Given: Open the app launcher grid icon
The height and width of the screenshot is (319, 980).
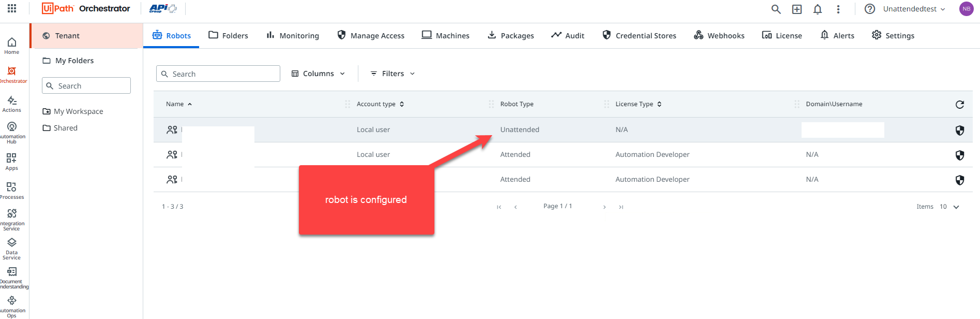Looking at the screenshot, I should (12, 8).
